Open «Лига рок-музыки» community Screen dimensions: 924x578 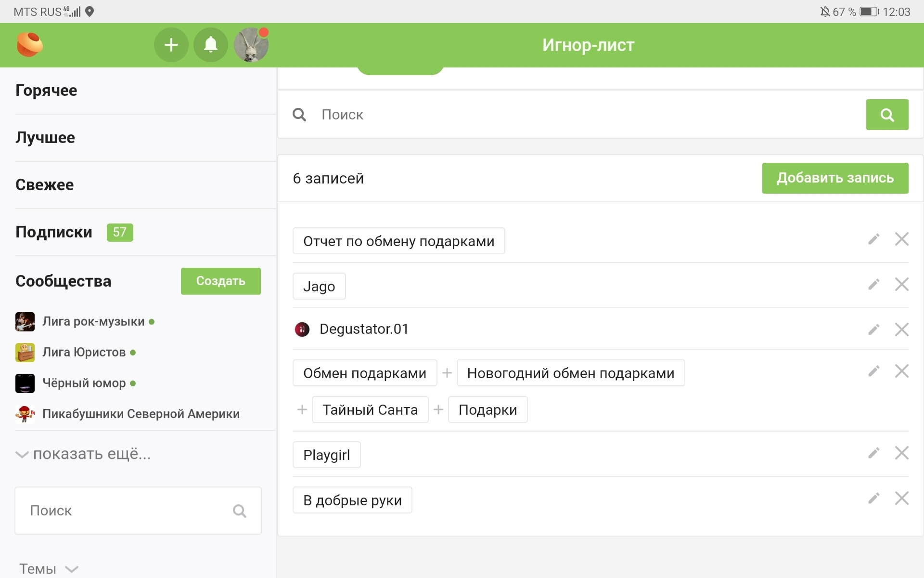[x=93, y=322]
